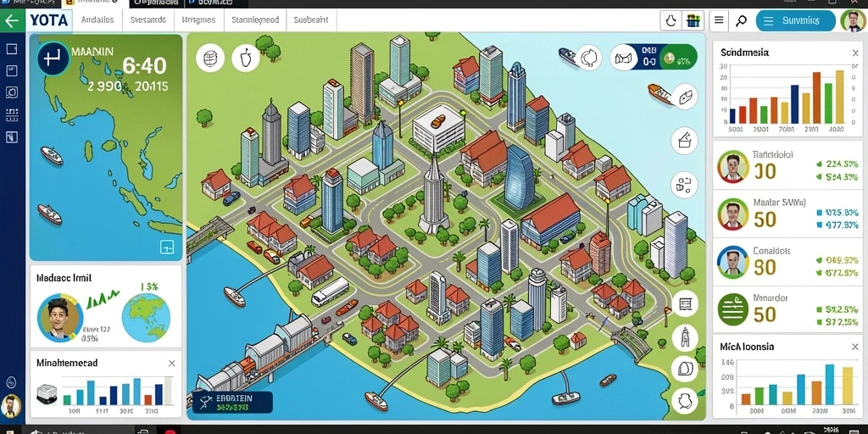Close the Sondrmeria chart panel
Viewport: 868px width, 434px height.
(x=855, y=53)
